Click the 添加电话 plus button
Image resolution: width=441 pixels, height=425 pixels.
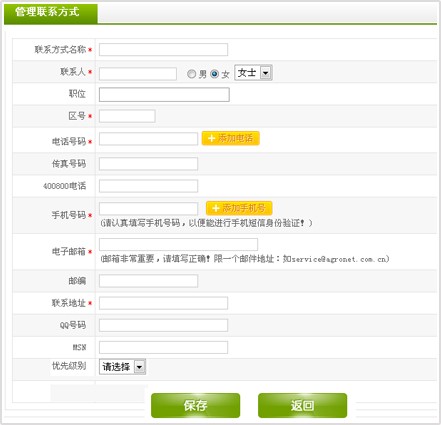coord(230,138)
